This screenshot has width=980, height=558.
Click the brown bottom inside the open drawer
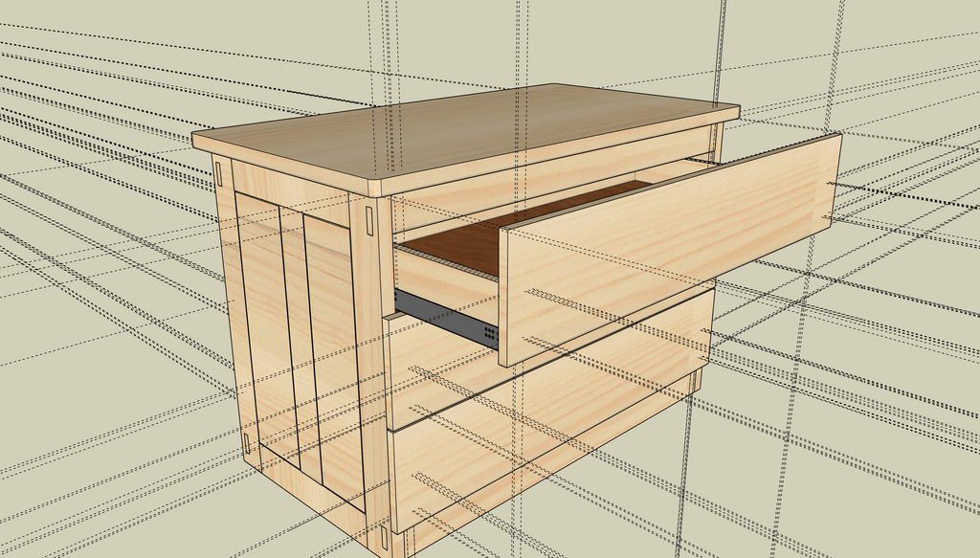click(x=523, y=230)
